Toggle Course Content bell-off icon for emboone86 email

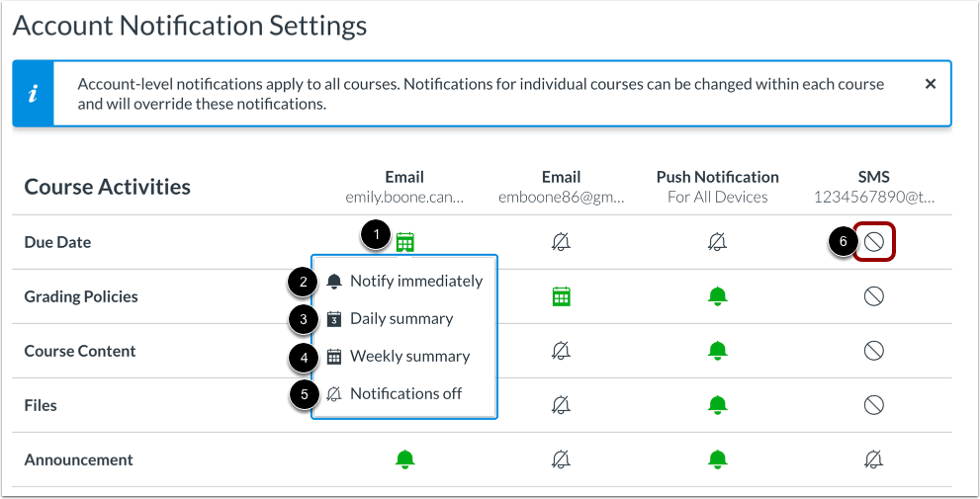pos(562,351)
